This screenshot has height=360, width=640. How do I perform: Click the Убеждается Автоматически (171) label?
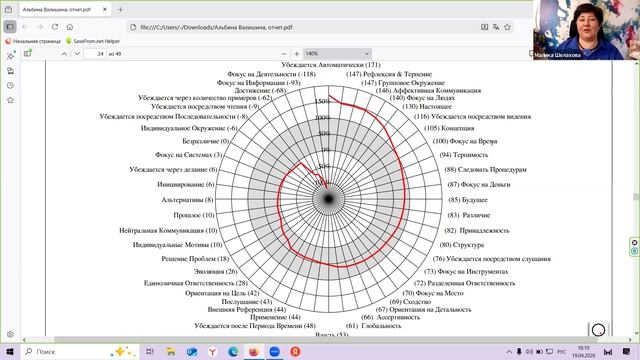[331, 64]
